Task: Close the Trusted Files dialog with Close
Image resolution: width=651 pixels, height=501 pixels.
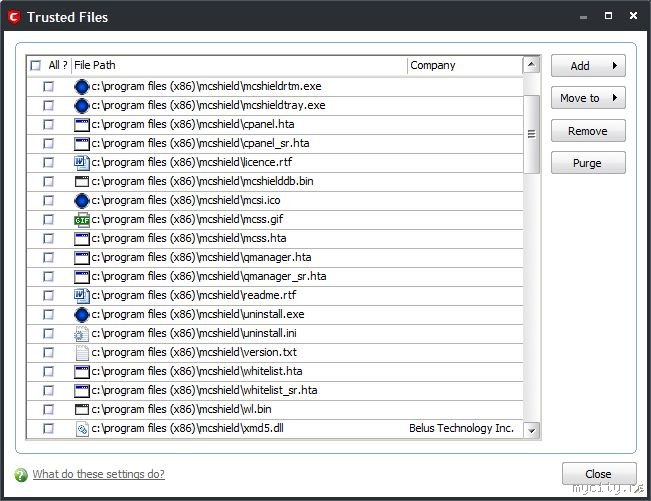Action: click(599, 474)
